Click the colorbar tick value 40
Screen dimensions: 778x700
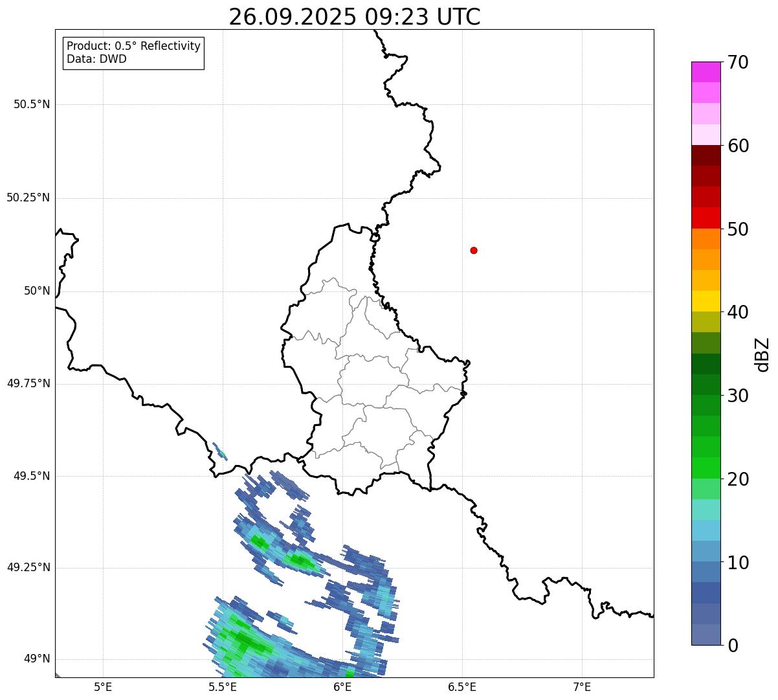[738, 312]
